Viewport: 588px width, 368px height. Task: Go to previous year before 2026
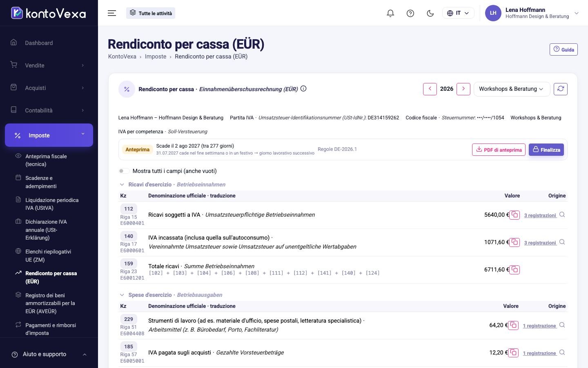click(x=430, y=89)
